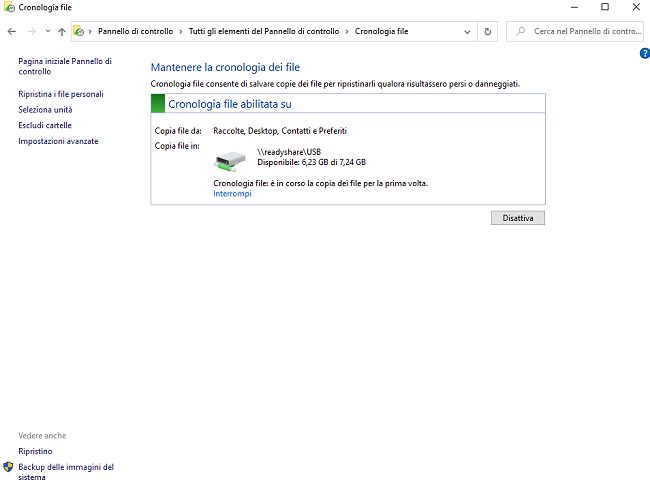The height and width of the screenshot is (493, 650).
Task: Click the Cronologia file abilitata su status text
Action: [230, 104]
